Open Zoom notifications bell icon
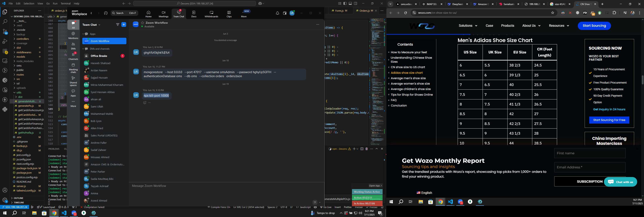The height and width of the screenshot is (217, 644). [277, 13]
